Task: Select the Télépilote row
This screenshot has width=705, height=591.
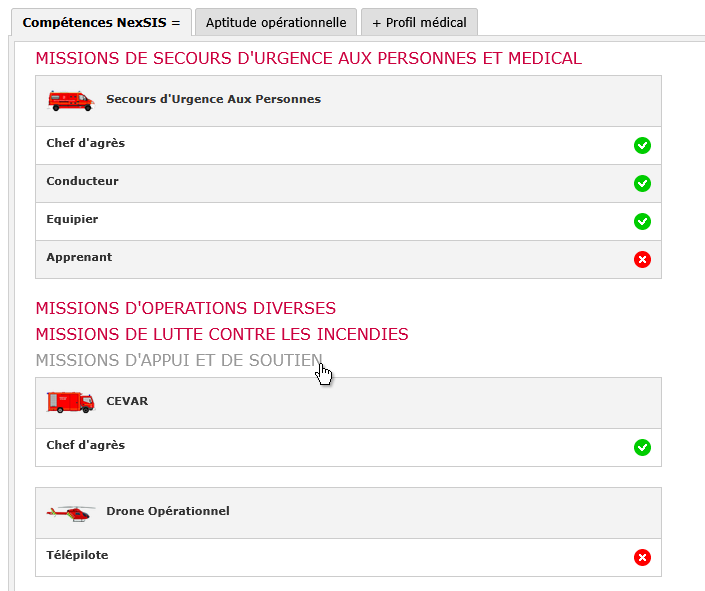Action: click(x=348, y=557)
